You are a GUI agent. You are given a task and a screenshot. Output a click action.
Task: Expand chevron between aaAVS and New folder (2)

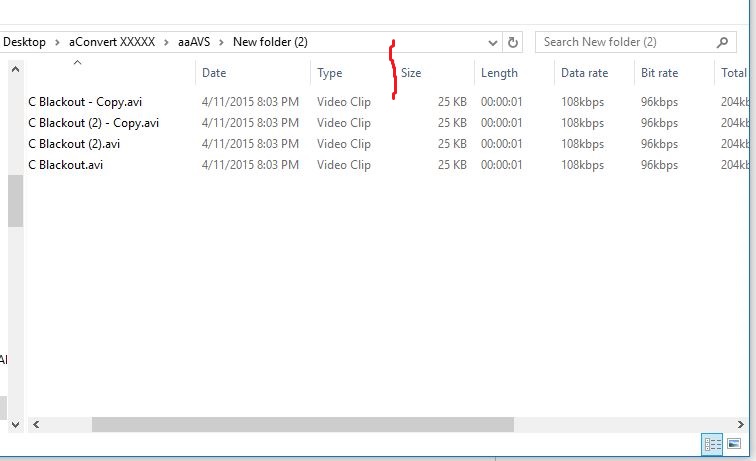[x=224, y=42]
